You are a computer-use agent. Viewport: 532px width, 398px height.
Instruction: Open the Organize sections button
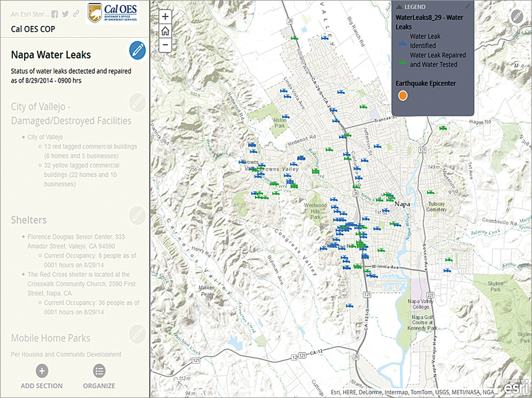[x=99, y=377]
